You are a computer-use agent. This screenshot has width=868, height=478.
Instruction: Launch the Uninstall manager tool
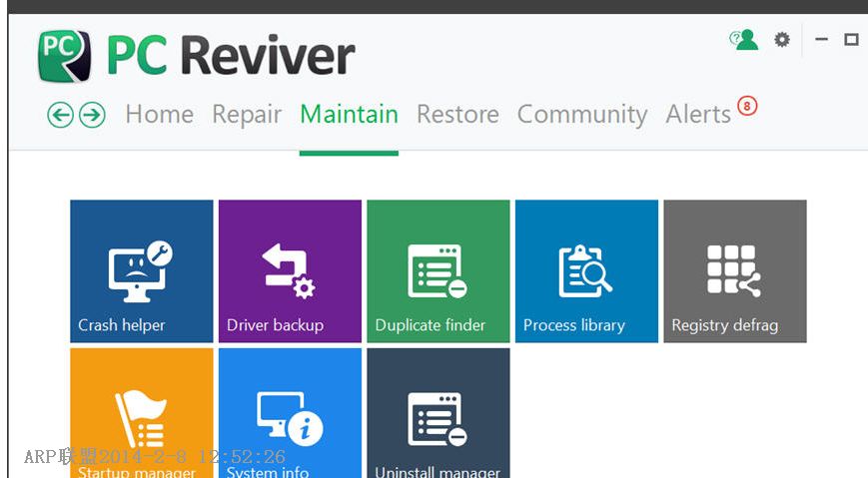pyautogui.click(x=438, y=413)
